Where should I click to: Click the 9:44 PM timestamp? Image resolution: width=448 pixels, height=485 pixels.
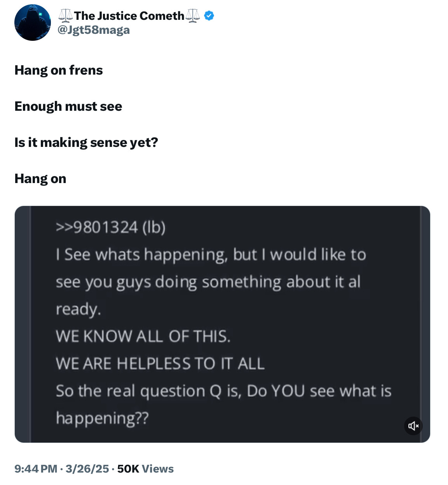tap(36, 469)
